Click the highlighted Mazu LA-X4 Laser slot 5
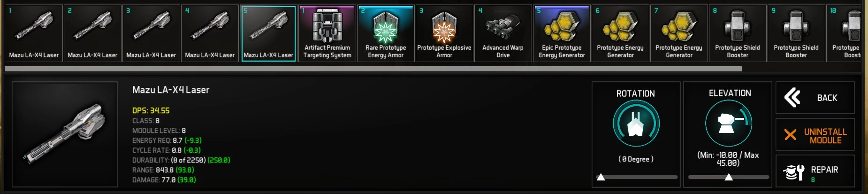 click(268, 33)
